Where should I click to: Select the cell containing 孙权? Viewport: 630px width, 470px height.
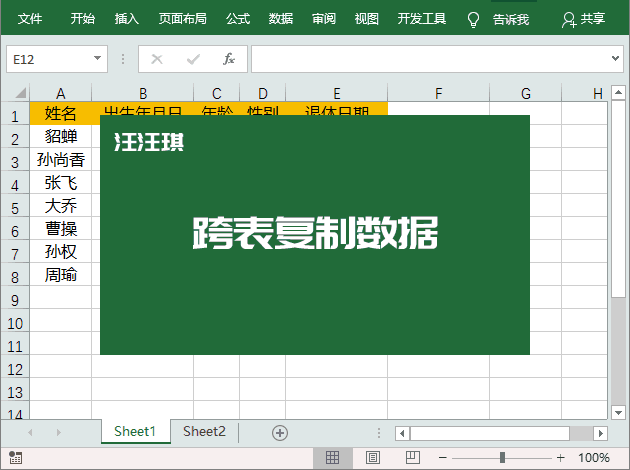[x=61, y=251]
